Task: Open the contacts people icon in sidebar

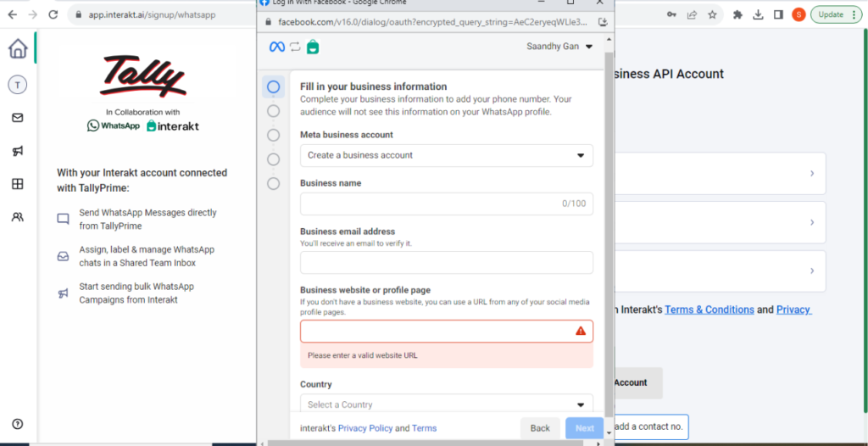Action: point(18,217)
